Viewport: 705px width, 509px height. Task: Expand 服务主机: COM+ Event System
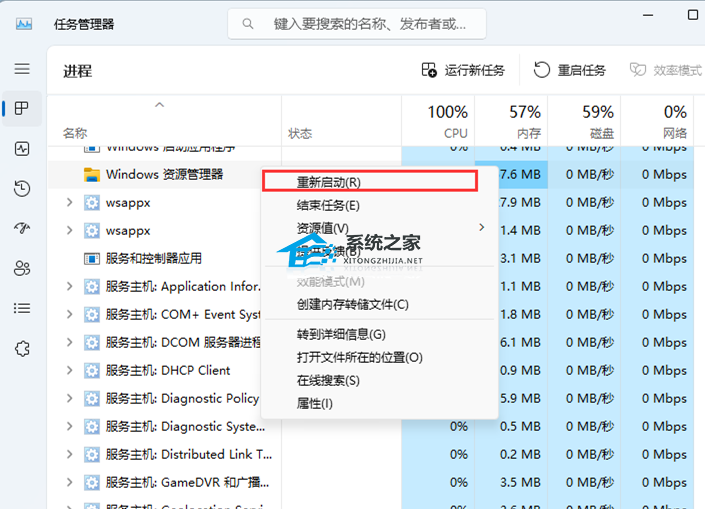click(x=69, y=314)
